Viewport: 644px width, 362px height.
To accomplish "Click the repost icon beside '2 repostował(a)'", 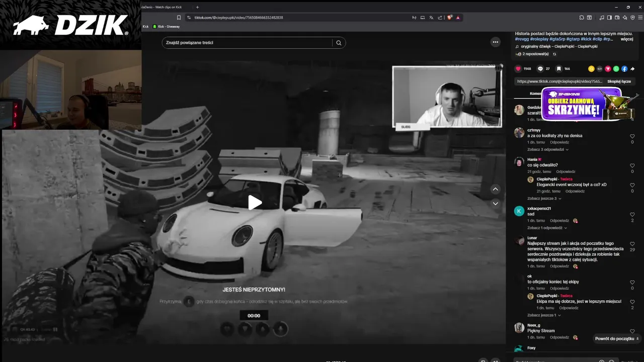I will [x=554, y=54].
